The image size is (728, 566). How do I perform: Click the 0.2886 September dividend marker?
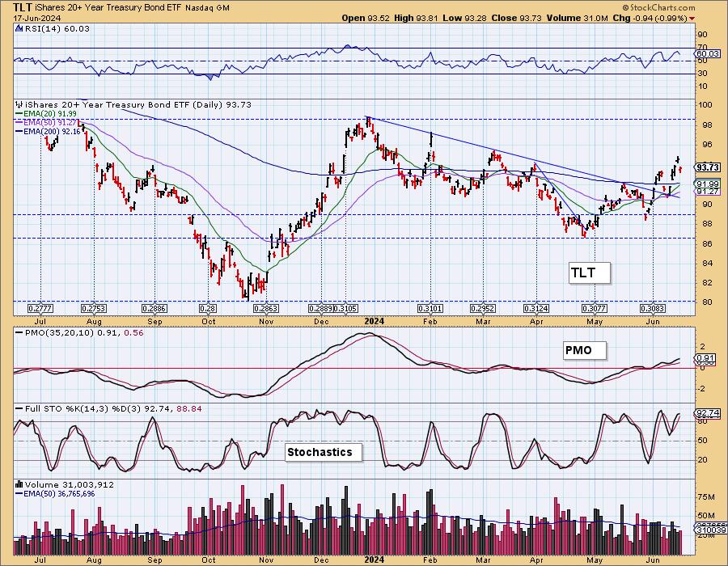[x=154, y=309]
